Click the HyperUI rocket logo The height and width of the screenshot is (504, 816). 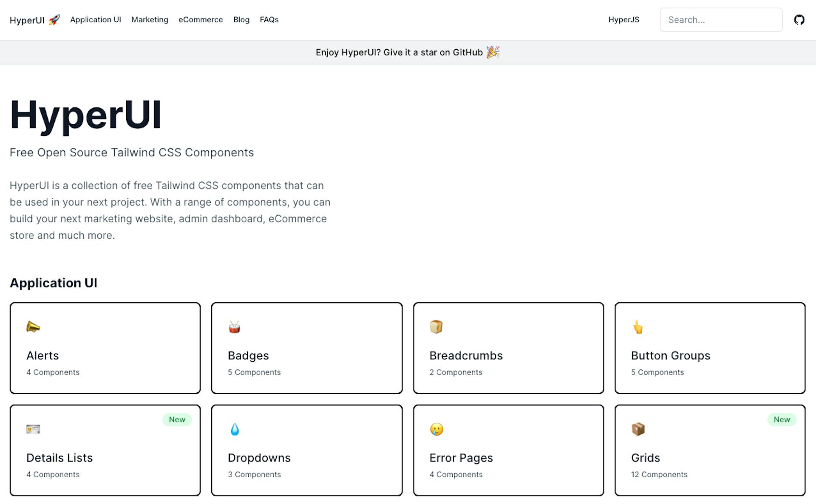54,20
